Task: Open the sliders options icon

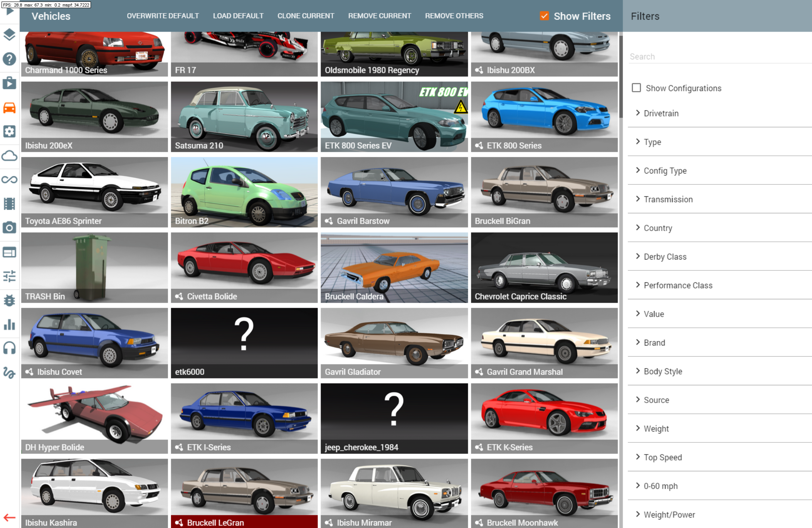Action: tap(9, 276)
